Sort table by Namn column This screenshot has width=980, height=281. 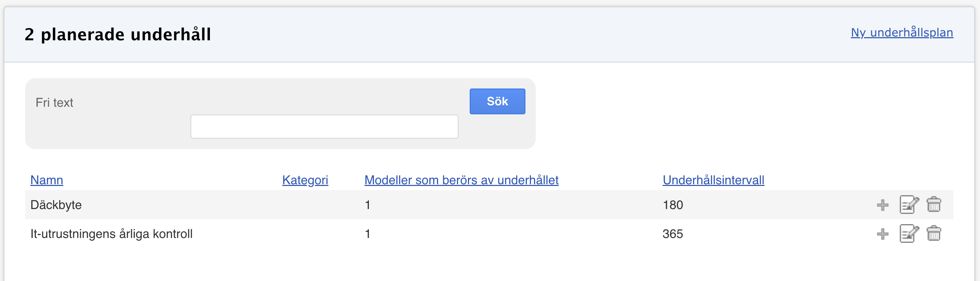pos(47,180)
